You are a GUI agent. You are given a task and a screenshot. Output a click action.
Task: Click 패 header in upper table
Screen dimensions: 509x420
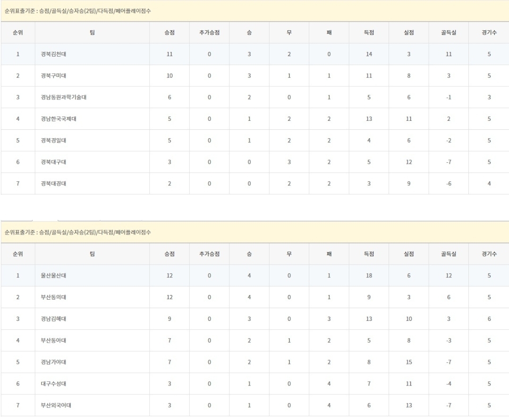point(329,33)
